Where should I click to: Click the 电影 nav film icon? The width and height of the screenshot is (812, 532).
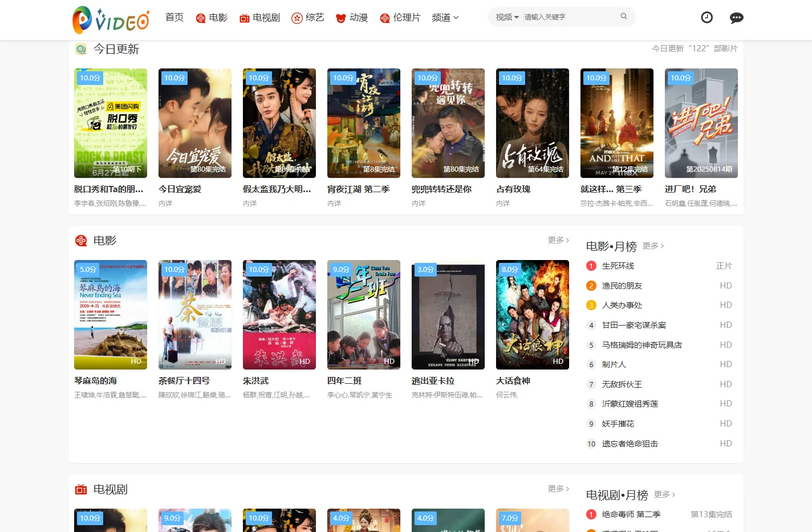click(201, 18)
